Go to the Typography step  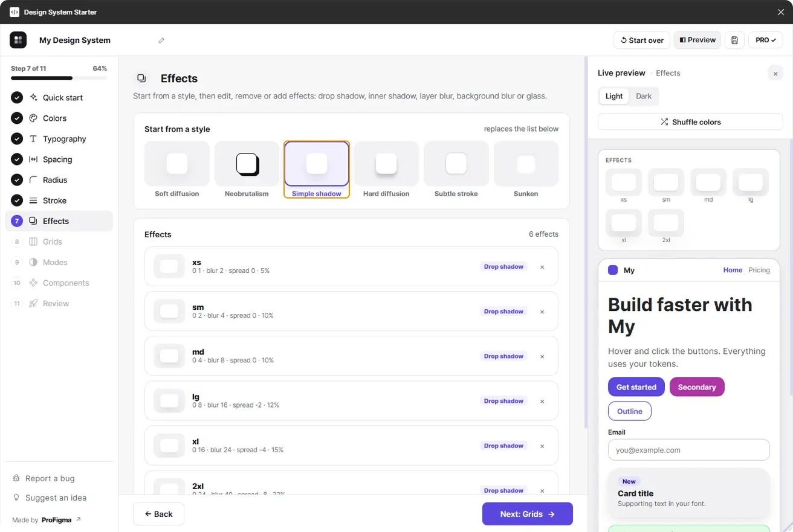point(59,139)
